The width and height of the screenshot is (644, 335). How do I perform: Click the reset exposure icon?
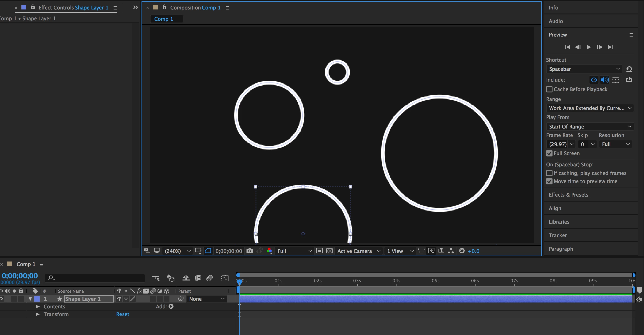pyautogui.click(x=462, y=251)
